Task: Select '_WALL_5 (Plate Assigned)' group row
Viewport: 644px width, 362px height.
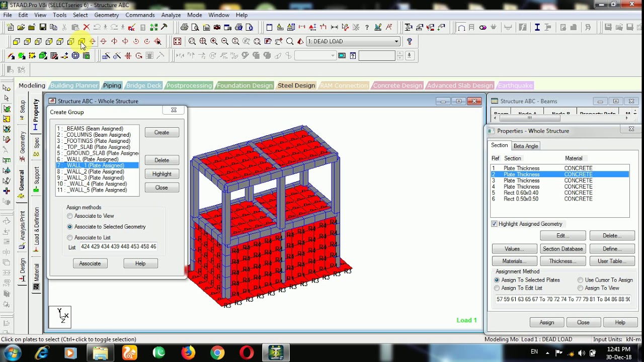Action: (x=98, y=190)
